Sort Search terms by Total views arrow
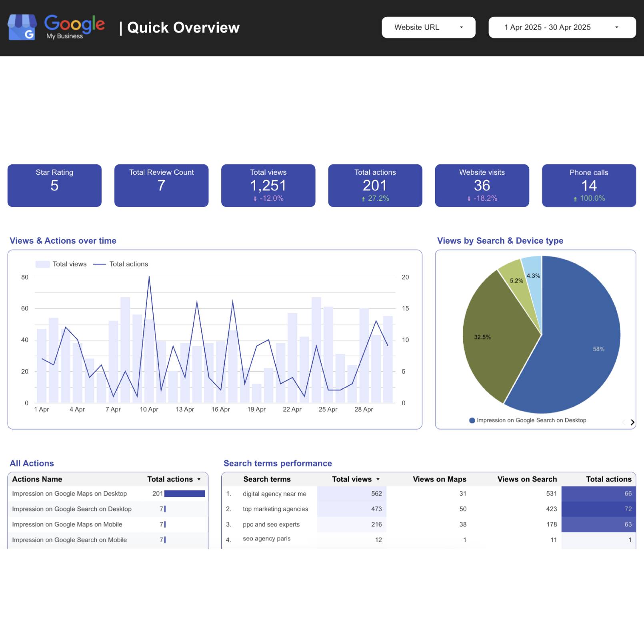644x644 pixels. click(378, 479)
